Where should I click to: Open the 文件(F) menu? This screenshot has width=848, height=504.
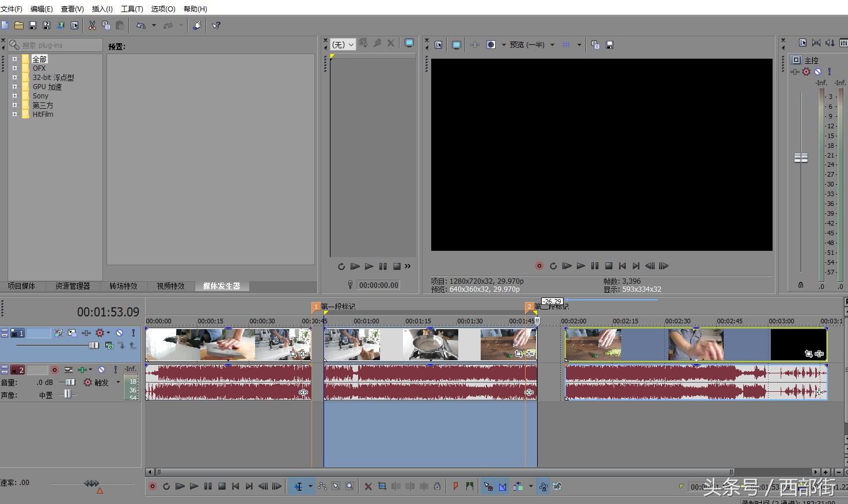[12, 9]
